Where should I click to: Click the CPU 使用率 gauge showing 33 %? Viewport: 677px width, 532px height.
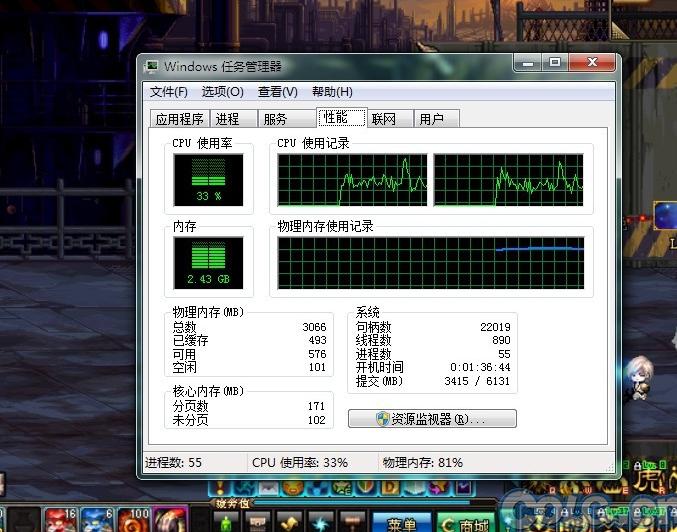(x=209, y=180)
